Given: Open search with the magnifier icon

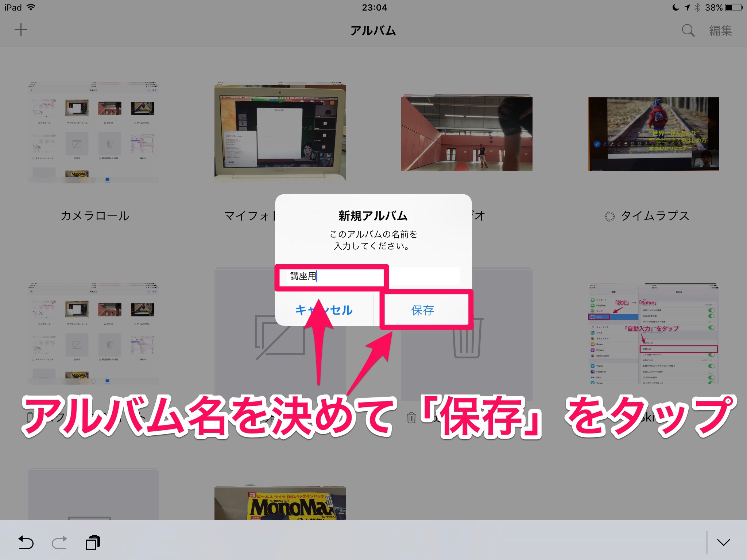Looking at the screenshot, I should pyautogui.click(x=688, y=31).
